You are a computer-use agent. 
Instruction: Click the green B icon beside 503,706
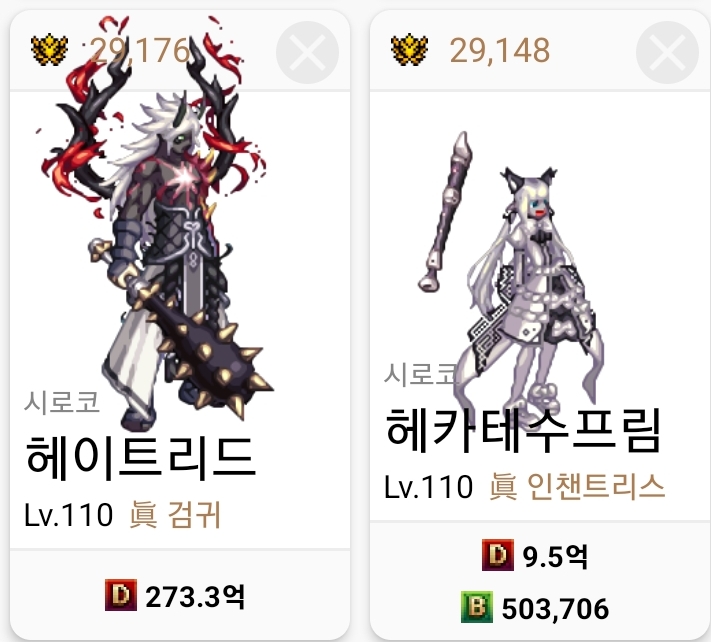pos(477,607)
